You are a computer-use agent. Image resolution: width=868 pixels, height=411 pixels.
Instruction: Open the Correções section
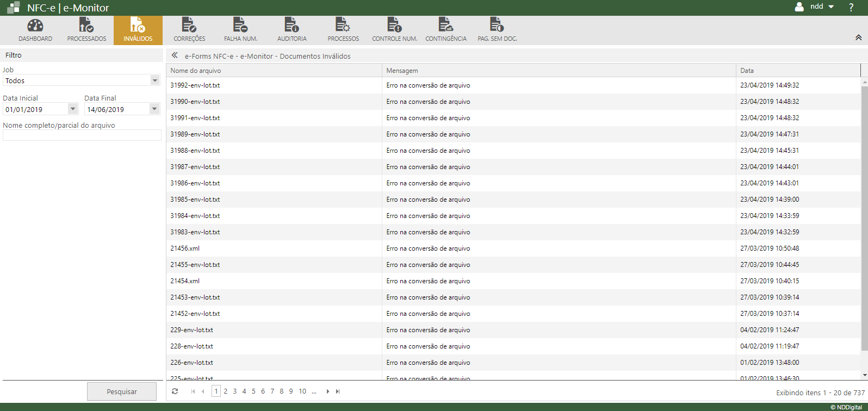(x=189, y=30)
